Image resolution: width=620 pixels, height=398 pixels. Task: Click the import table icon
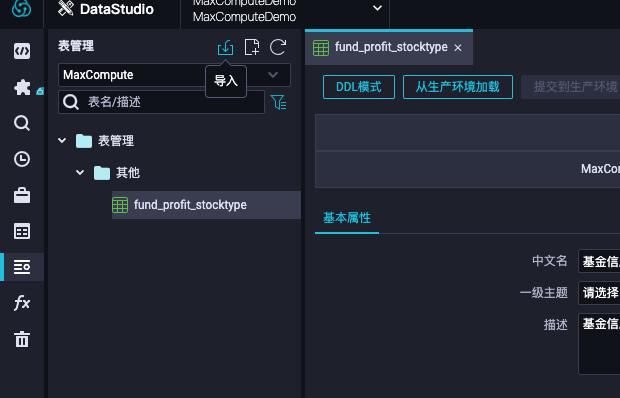(x=225, y=47)
